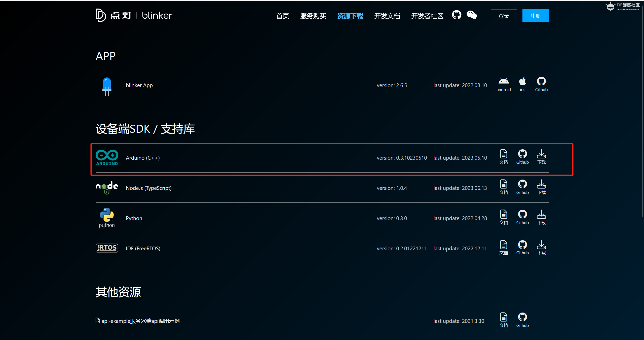This screenshot has width=644, height=340.
Task: Click the blinker blue LED app icon
Action: tap(107, 87)
